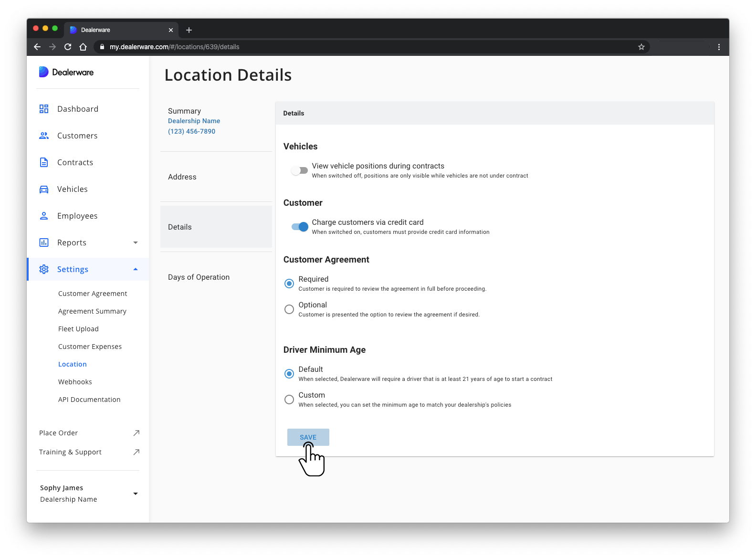756x558 pixels.
Task: Close the Dealerware browser tab
Action: click(x=171, y=30)
